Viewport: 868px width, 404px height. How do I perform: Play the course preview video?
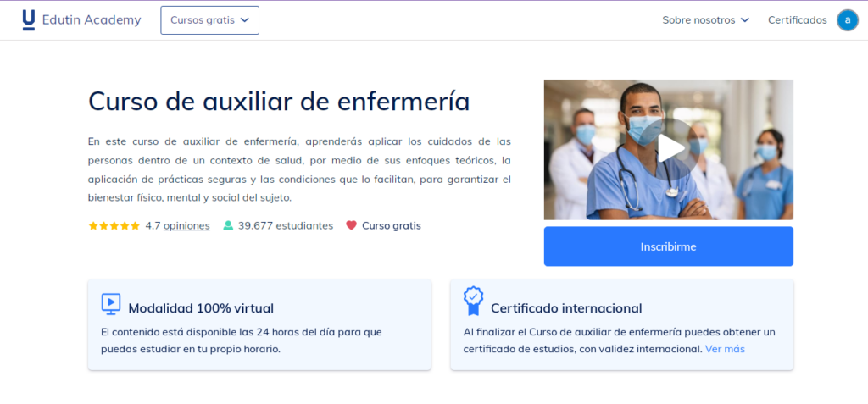click(x=670, y=148)
